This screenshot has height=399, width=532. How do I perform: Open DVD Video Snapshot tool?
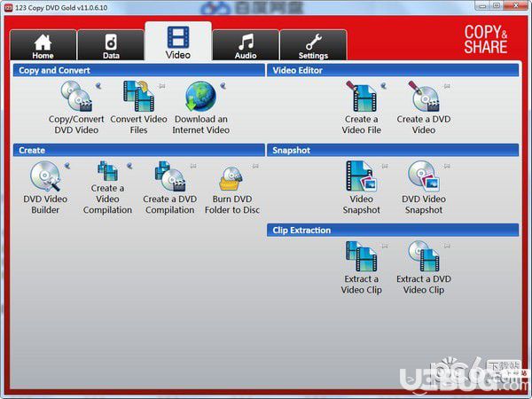click(x=424, y=188)
